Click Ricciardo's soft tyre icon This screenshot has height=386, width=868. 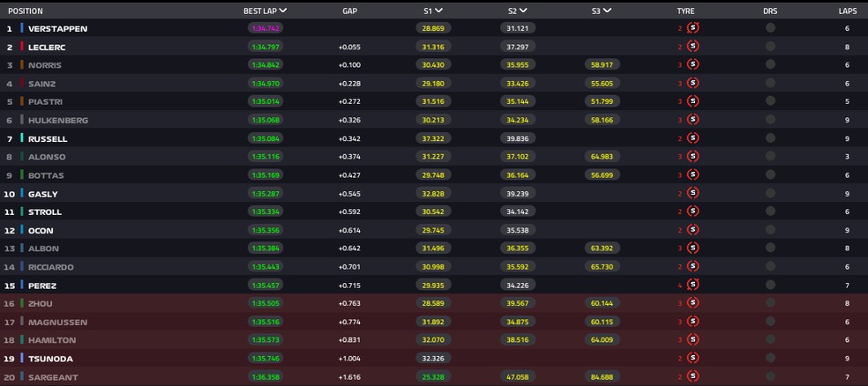click(692, 266)
